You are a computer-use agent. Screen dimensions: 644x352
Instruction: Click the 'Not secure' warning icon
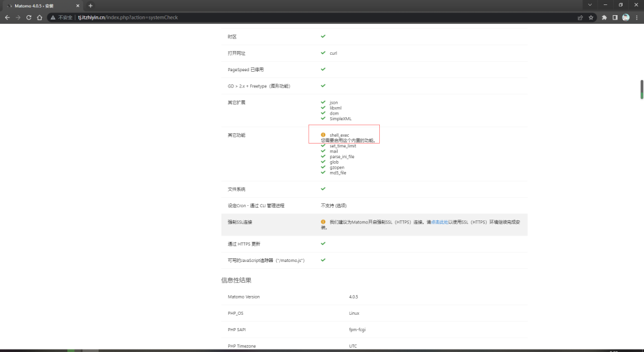click(53, 18)
